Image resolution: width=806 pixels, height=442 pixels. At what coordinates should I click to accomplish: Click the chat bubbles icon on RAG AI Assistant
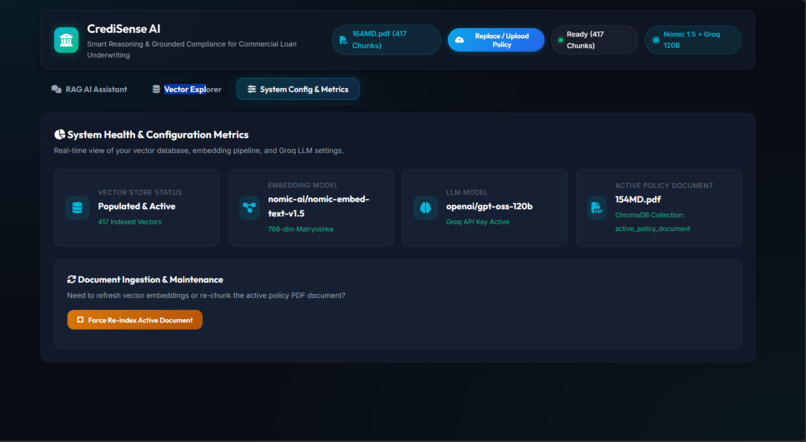(57, 89)
